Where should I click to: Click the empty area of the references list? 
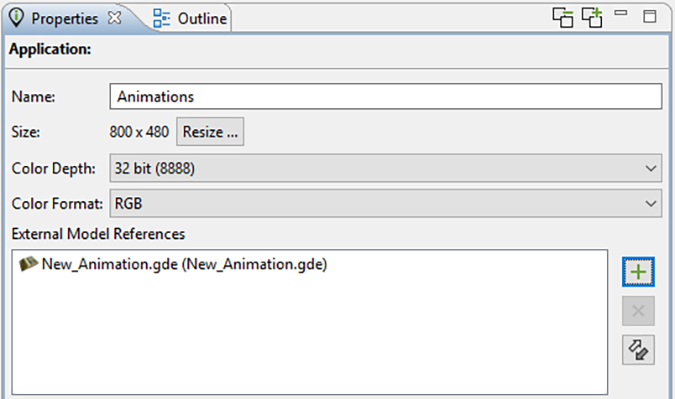tap(310, 336)
